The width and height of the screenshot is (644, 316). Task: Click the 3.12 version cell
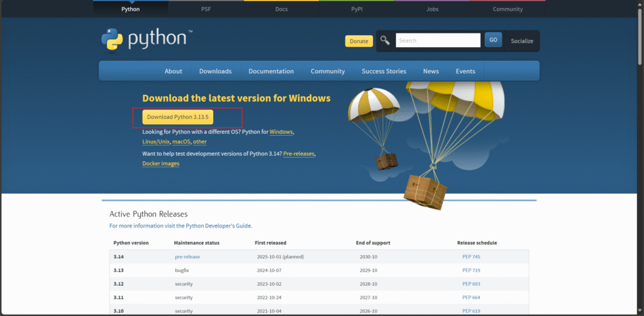tap(119, 283)
